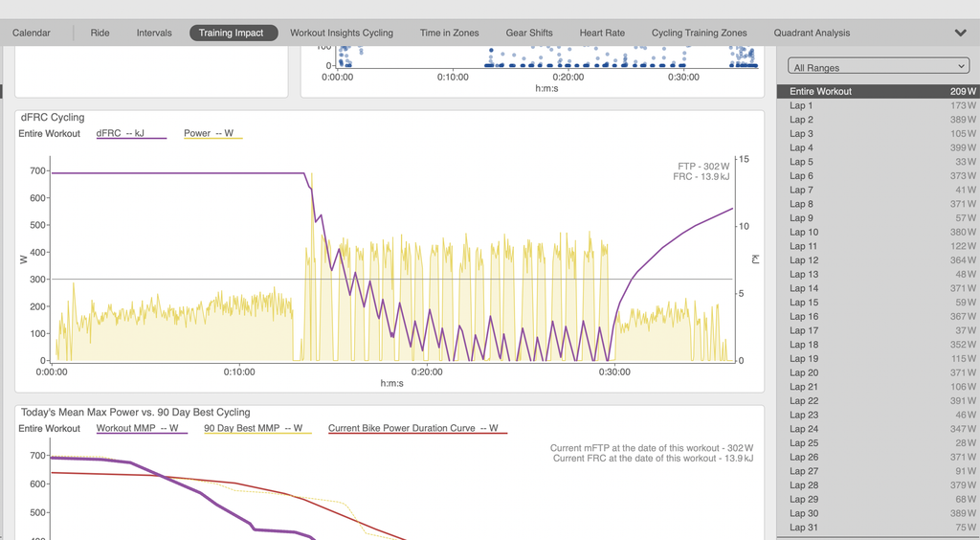Viewport: 980px width, 540px height.
Task: Pick Lap 5 with 33 W
Action: click(879, 162)
